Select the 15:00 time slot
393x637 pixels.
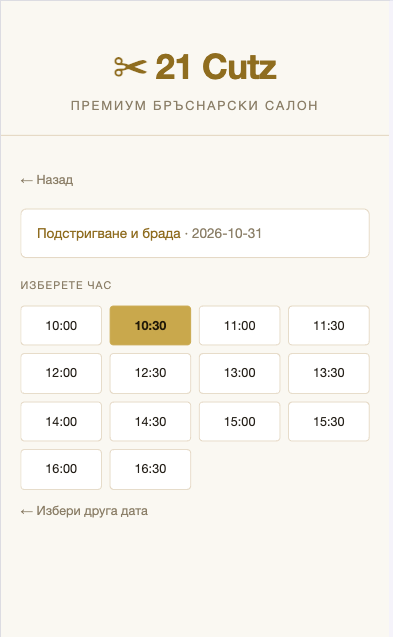pyautogui.click(x=240, y=421)
